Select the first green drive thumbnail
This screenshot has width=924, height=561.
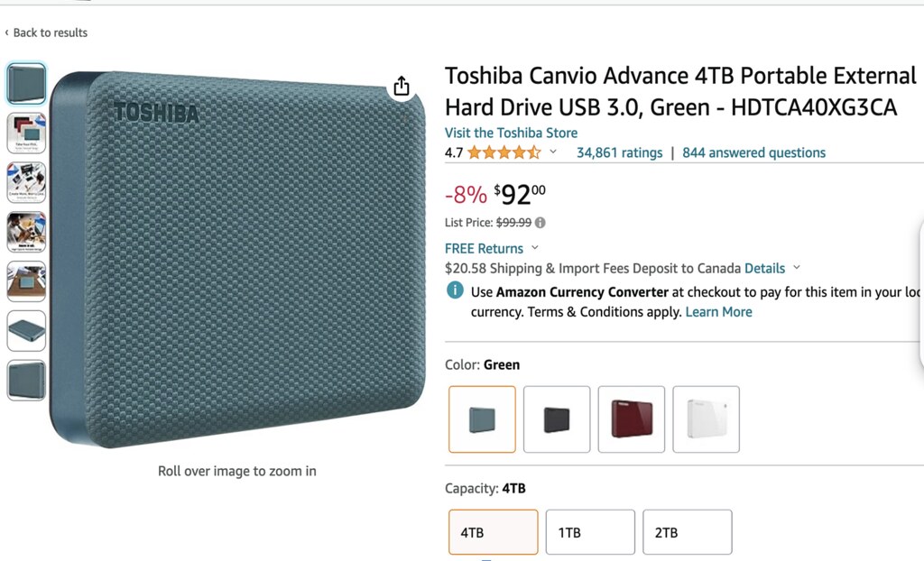[x=26, y=84]
